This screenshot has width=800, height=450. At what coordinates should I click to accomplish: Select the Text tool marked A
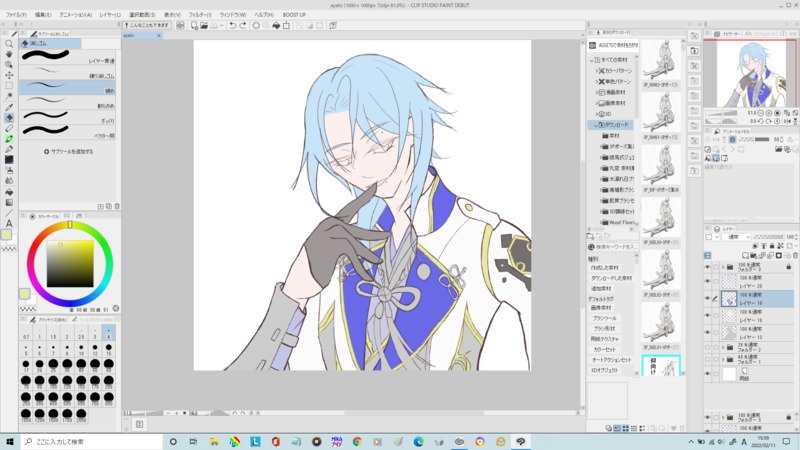9,223
